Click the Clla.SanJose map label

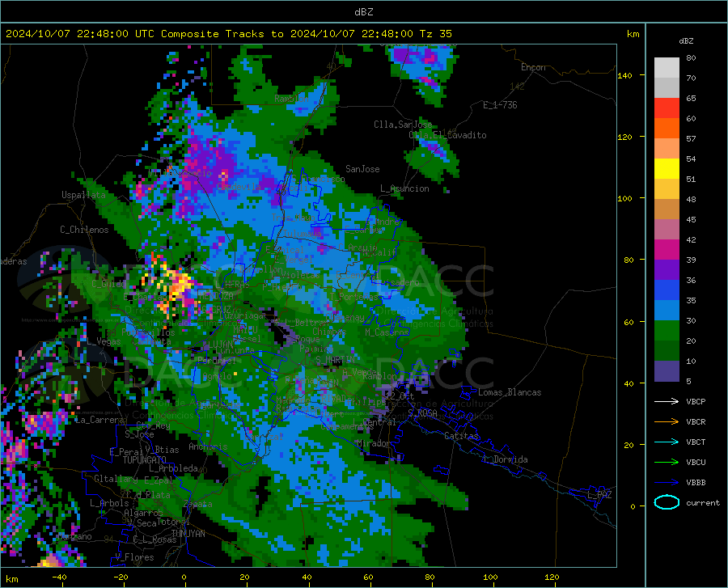coord(403,125)
